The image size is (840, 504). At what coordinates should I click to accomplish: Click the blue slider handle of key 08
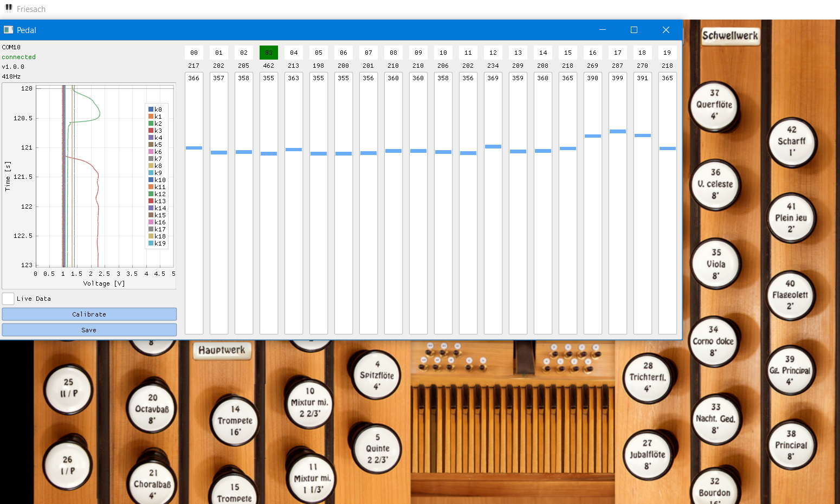393,151
